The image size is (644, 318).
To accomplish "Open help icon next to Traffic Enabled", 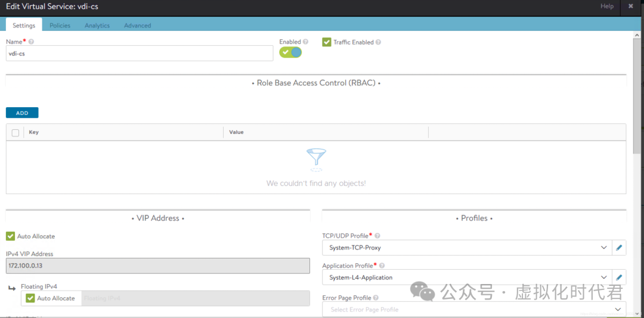I will (x=378, y=42).
